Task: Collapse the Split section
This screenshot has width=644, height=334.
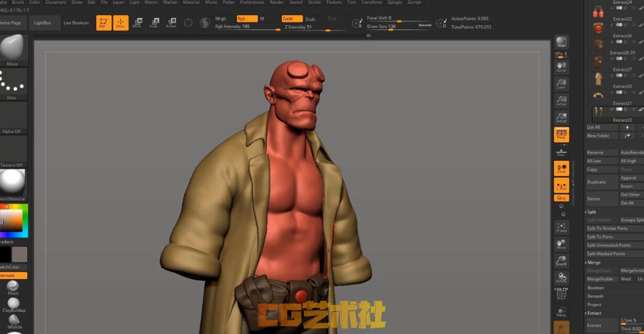Action: (x=591, y=212)
